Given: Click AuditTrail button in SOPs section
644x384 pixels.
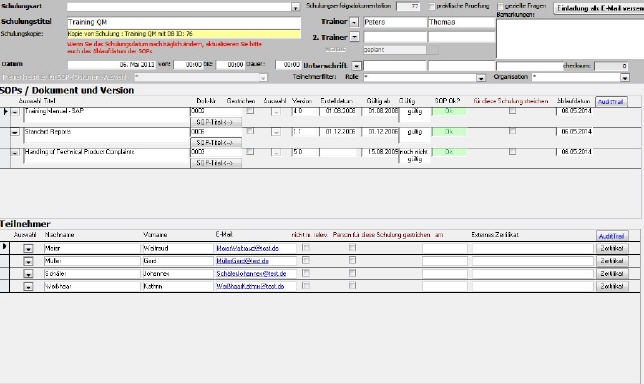Looking at the screenshot, I should pos(611,102).
